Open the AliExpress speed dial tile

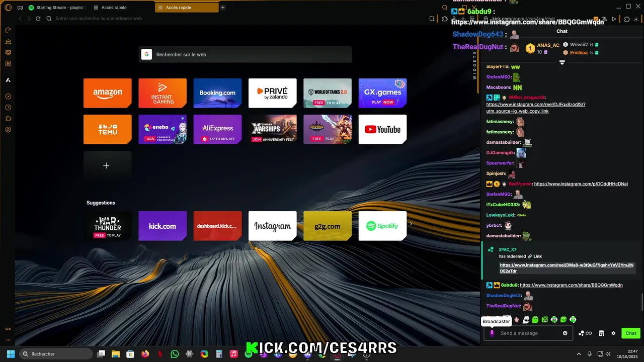click(x=217, y=129)
